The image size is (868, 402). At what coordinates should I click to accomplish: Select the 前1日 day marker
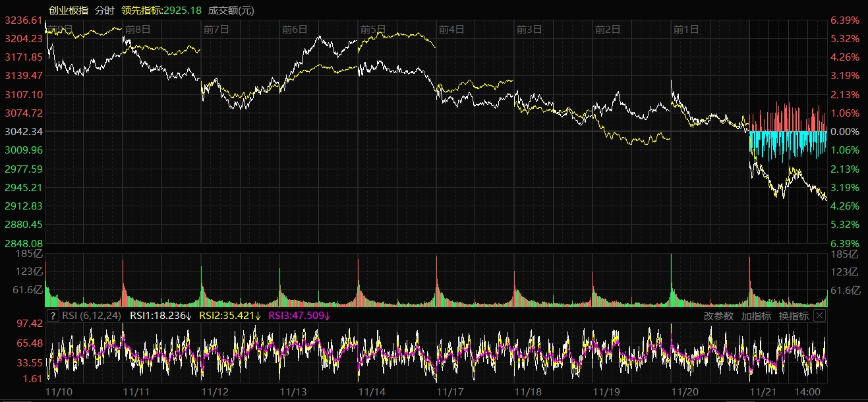[x=686, y=29]
